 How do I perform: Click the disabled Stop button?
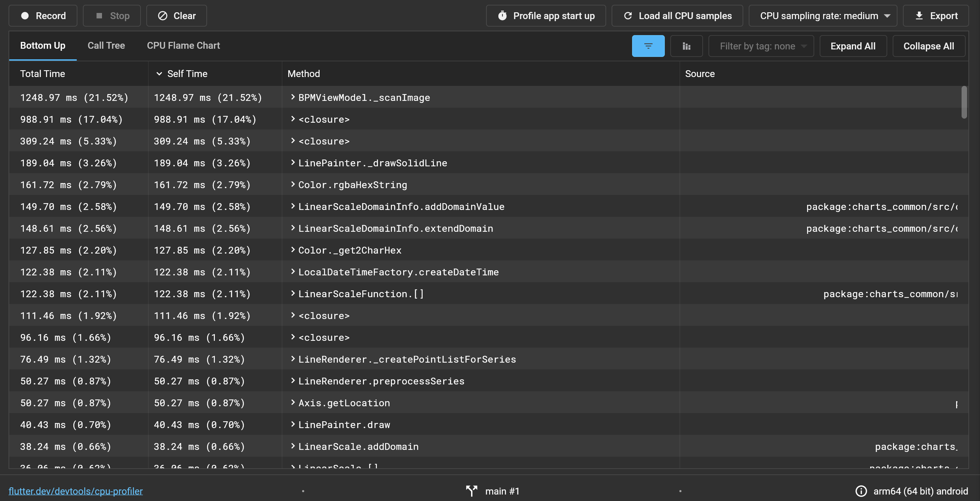tap(112, 16)
